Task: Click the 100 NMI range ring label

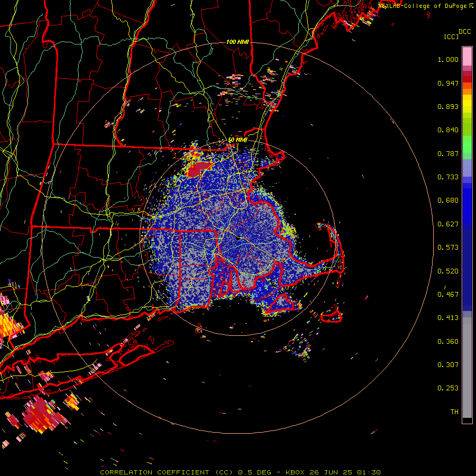Action: (x=237, y=42)
